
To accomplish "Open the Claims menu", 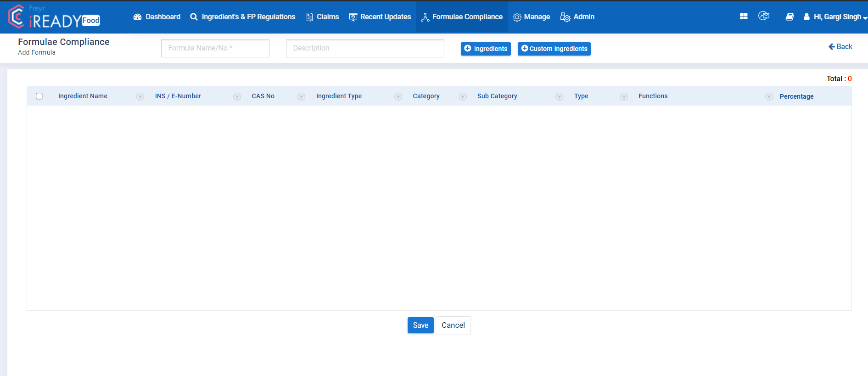I will tap(323, 17).
